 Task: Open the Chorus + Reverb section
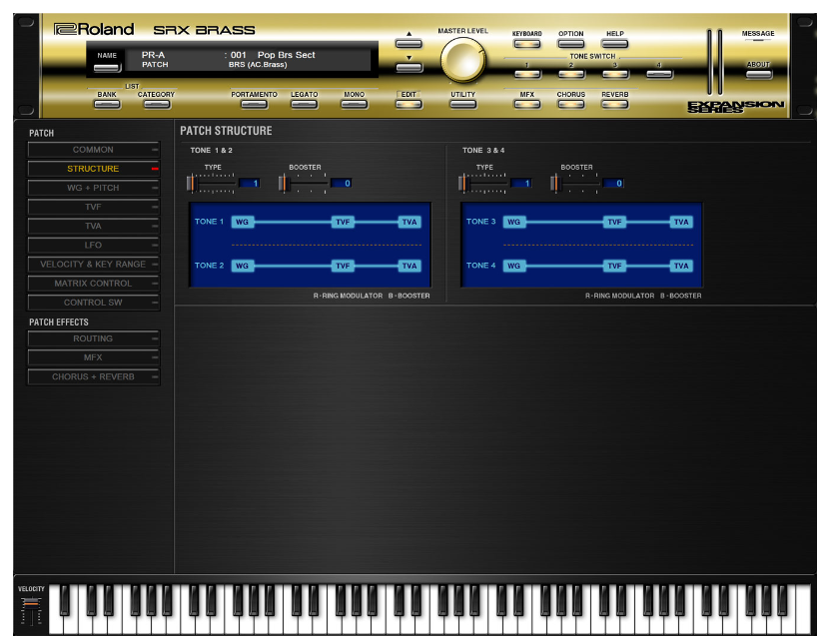point(93,376)
